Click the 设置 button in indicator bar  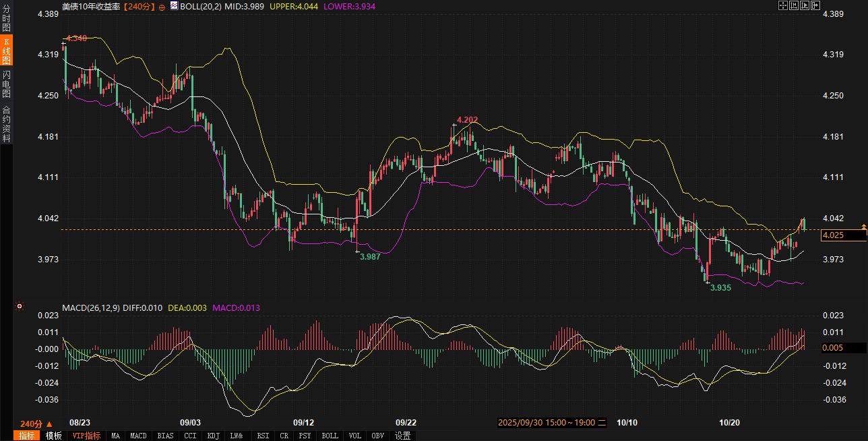pyautogui.click(x=403, y=436)
